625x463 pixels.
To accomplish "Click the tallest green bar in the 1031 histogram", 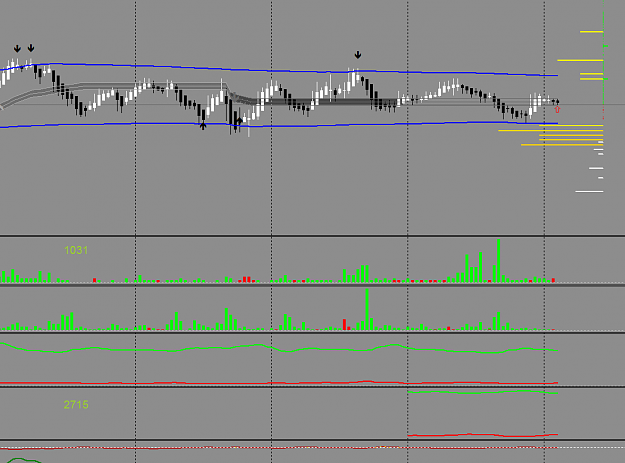I will [x=499, y=261].
